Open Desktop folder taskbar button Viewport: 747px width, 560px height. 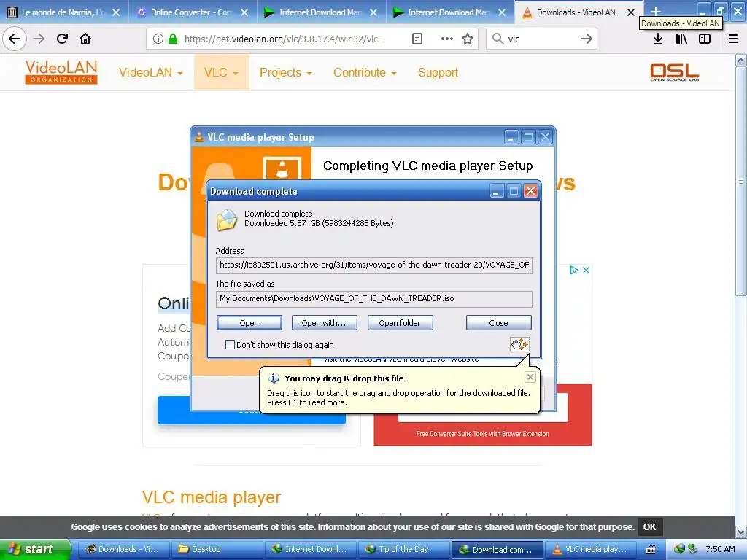click(x=216, y=550)
